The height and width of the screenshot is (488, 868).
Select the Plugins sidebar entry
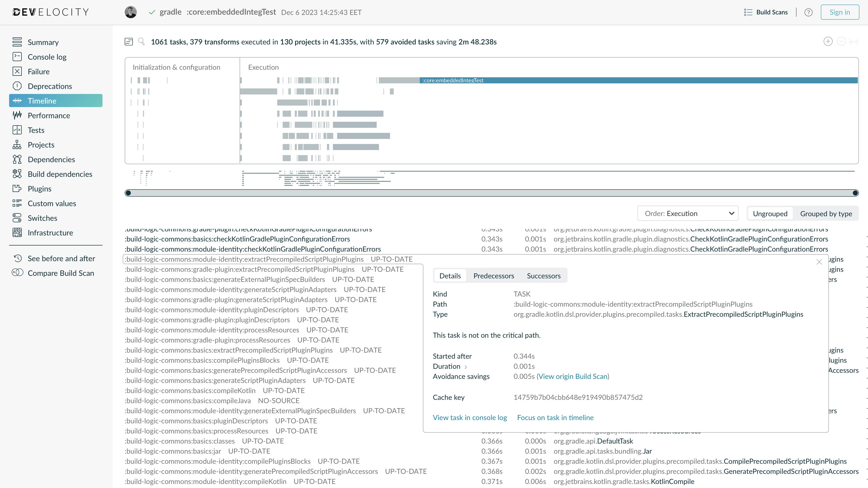[39, 188]
